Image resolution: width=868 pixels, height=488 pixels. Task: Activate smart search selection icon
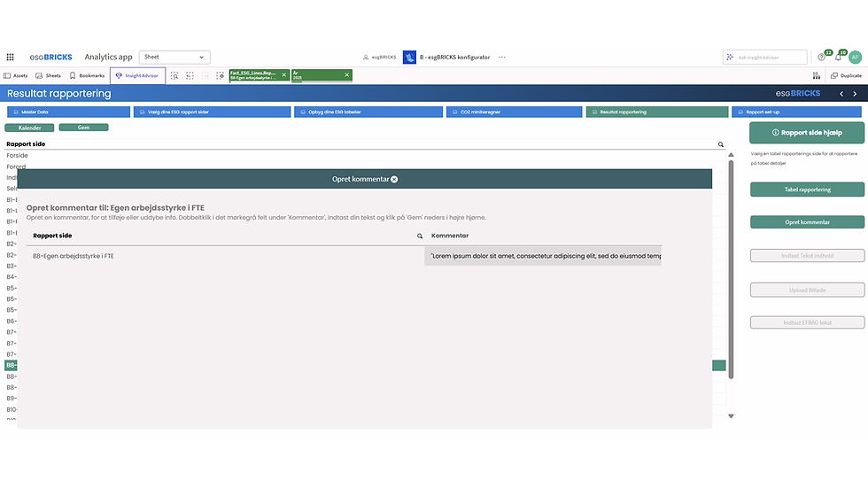(174, 76)
